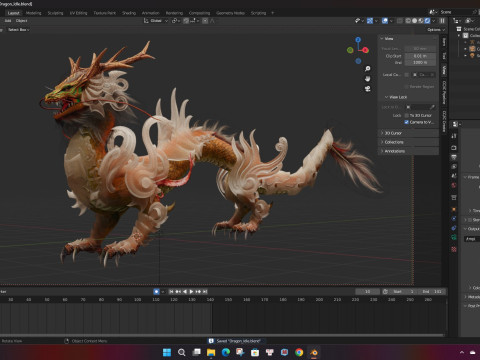Add a new workspace with plus button
The image size is (480, 360).
(273, 13)
